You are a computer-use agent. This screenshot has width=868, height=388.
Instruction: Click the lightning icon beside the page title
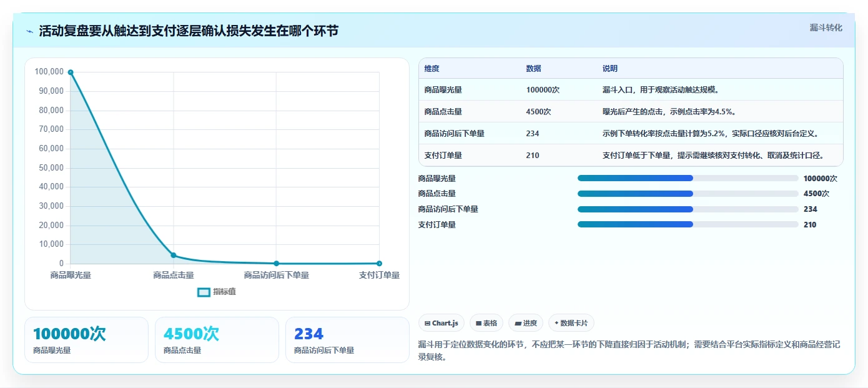tap(30, 31)
